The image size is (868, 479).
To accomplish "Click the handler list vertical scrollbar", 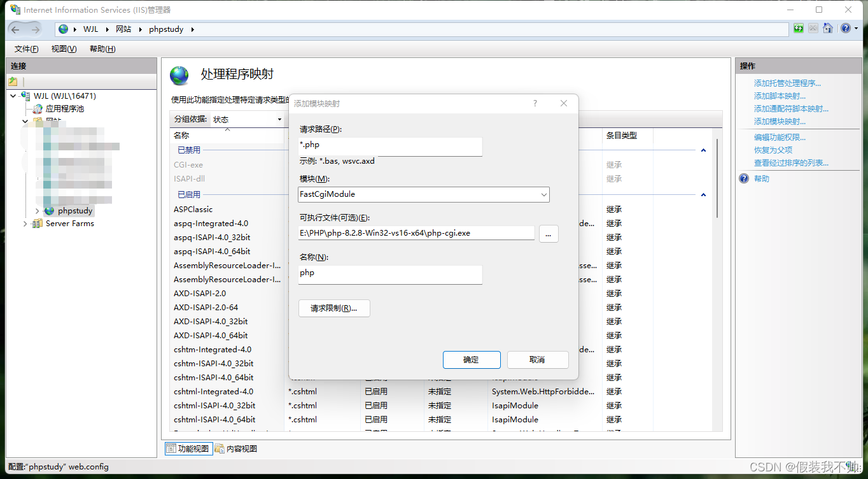I will [718, 178].
